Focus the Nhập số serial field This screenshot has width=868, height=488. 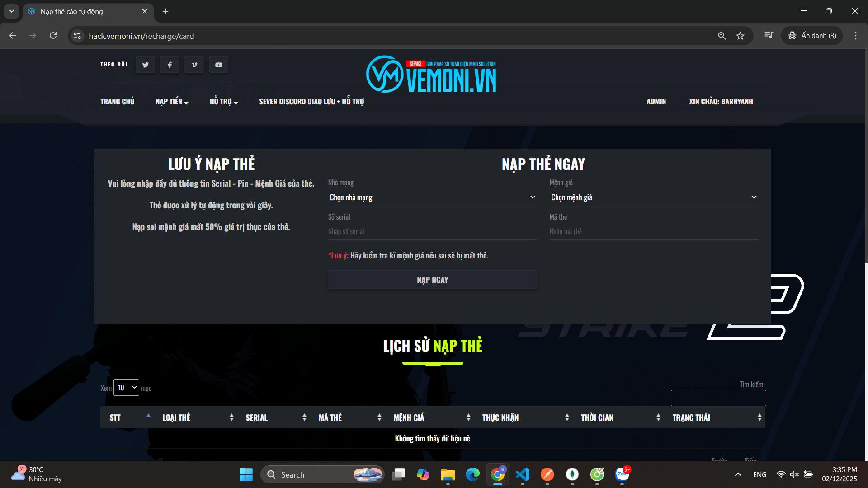[432, 231]
